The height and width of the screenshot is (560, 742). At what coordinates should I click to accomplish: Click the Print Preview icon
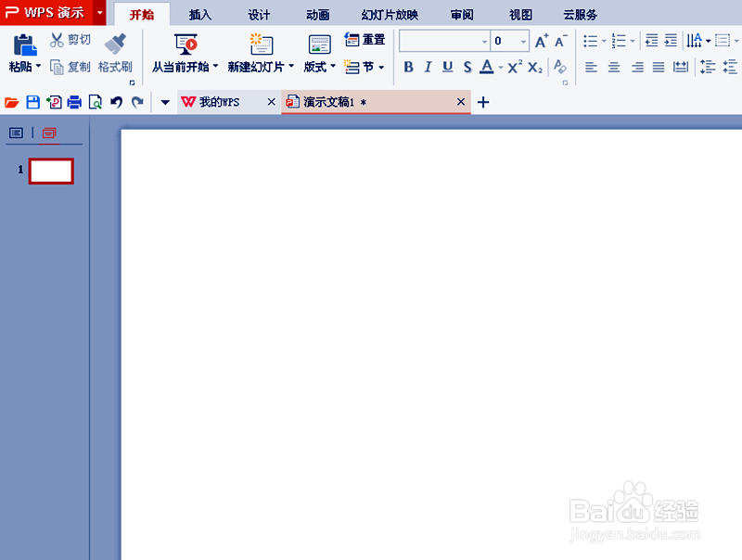point(96,102)
